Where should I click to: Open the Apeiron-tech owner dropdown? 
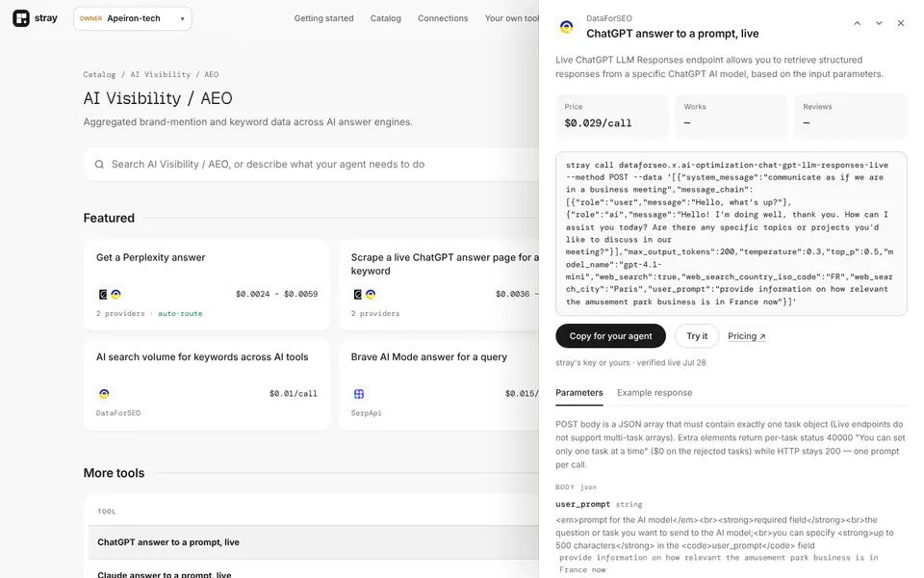click(132, 18)
